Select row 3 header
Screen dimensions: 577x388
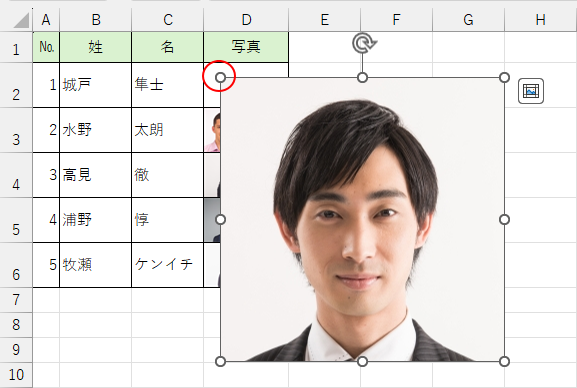pos(16,130)
